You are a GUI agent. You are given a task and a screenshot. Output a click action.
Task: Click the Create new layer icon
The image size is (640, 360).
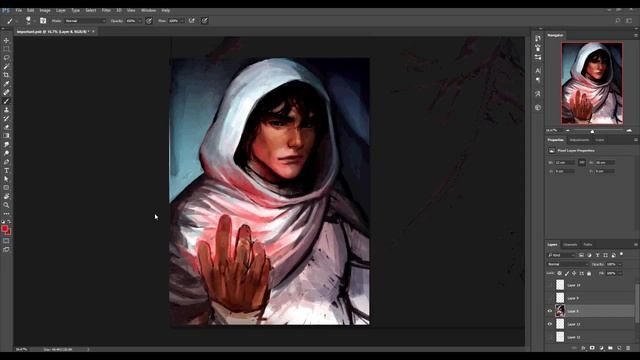619,348
